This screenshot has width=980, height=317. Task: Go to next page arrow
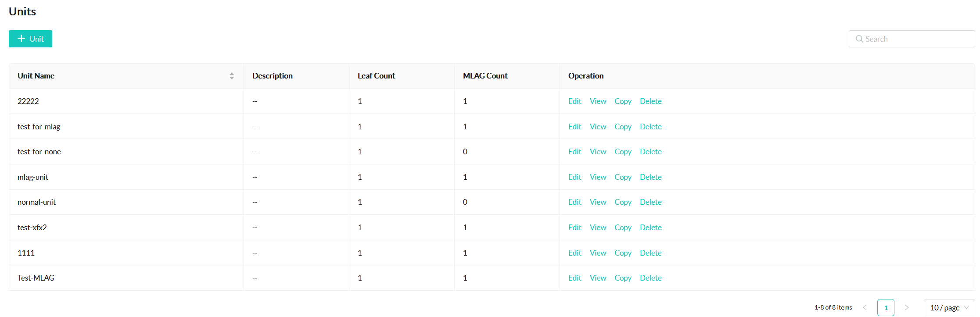coord(907,308)
